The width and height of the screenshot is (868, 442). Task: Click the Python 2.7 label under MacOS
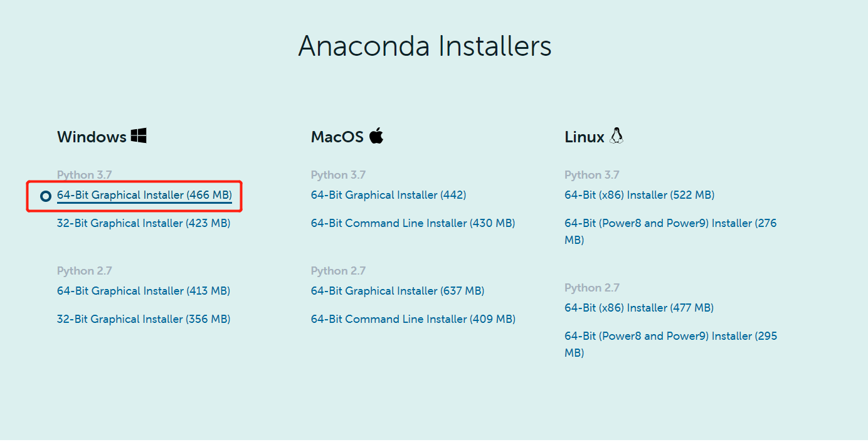click(338, 270)
